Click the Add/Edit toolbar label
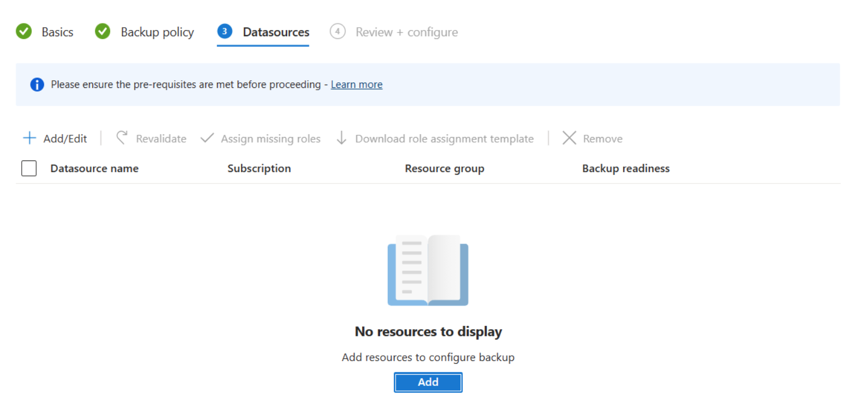This screenshot has height=416, width=868. point(65,139)
